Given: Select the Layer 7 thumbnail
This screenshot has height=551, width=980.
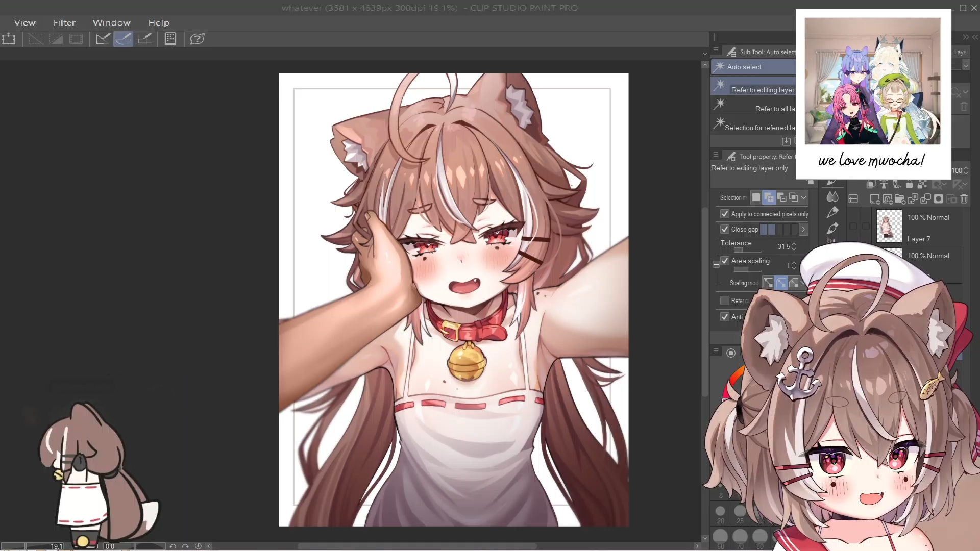Looking at the screenshot, I should tap(889, 227).
